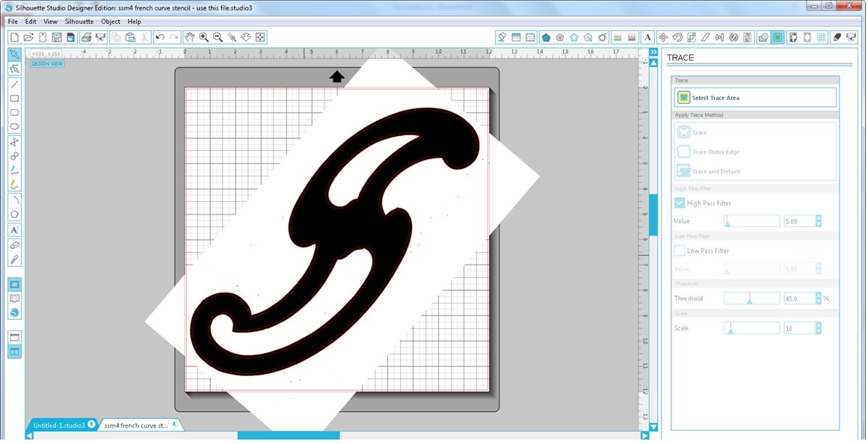
Task: Close the Untitled-1.studio3 tab
Action: tap(91, 425)
